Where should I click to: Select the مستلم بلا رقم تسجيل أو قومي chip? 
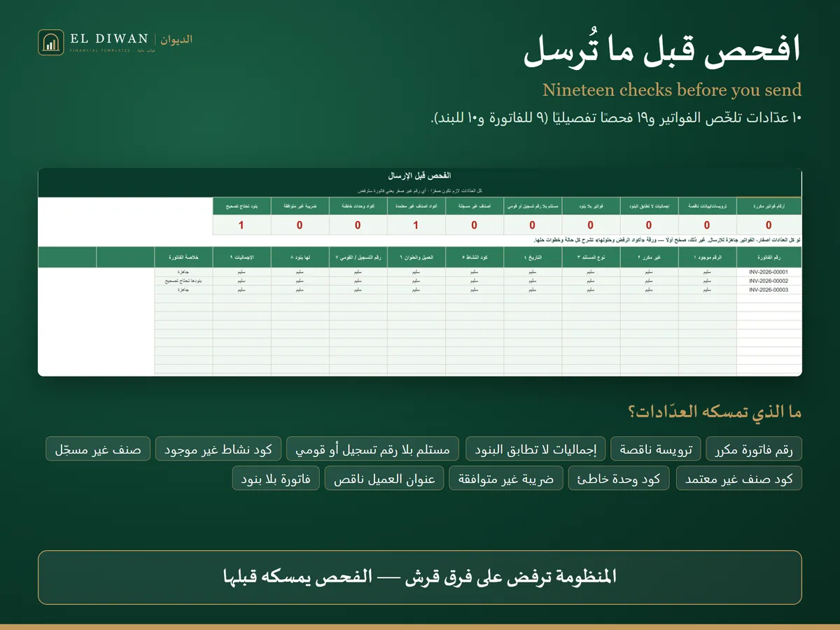click(x=373, y=449)
